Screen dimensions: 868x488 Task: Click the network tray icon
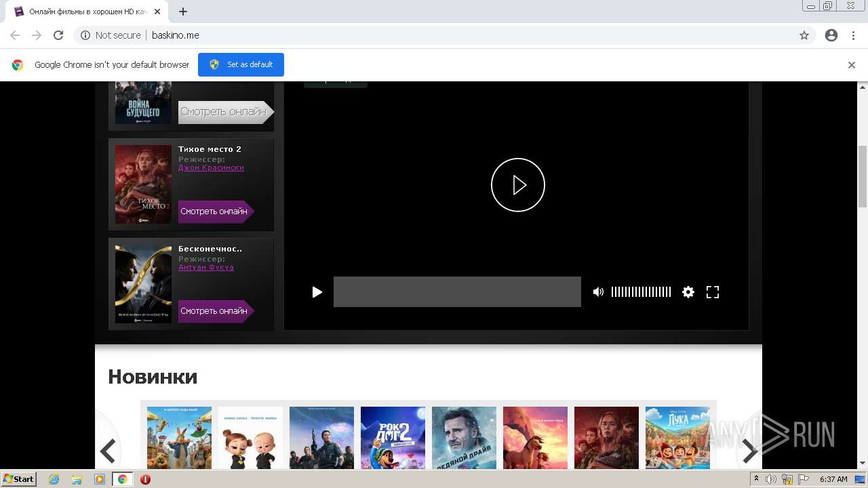point(787,479)
